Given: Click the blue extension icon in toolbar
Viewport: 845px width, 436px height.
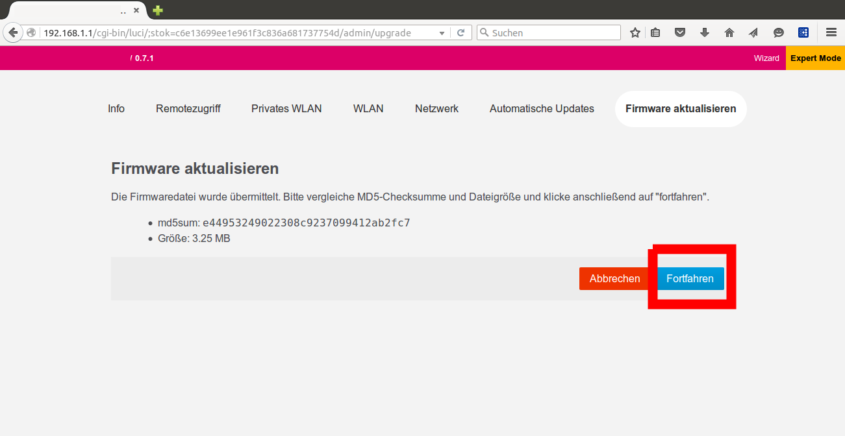Looking at the screenshot, I should tap(803, 32).
